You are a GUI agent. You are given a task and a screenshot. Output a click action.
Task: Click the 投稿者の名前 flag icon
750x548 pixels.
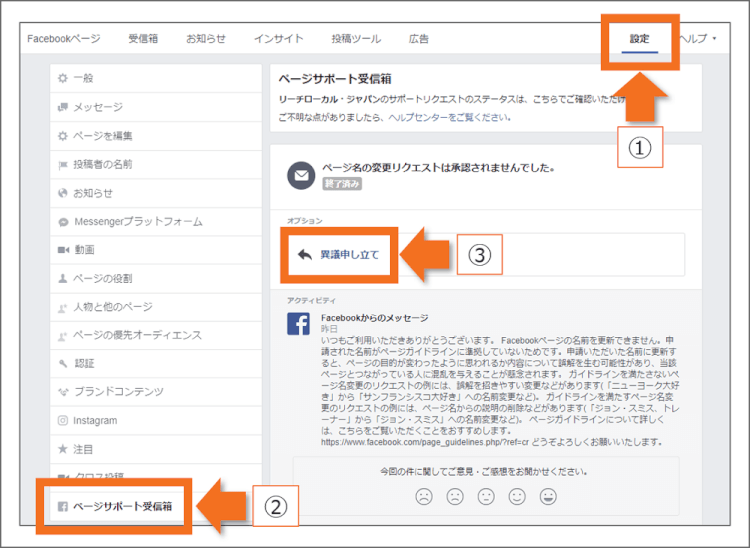[63, 165]
